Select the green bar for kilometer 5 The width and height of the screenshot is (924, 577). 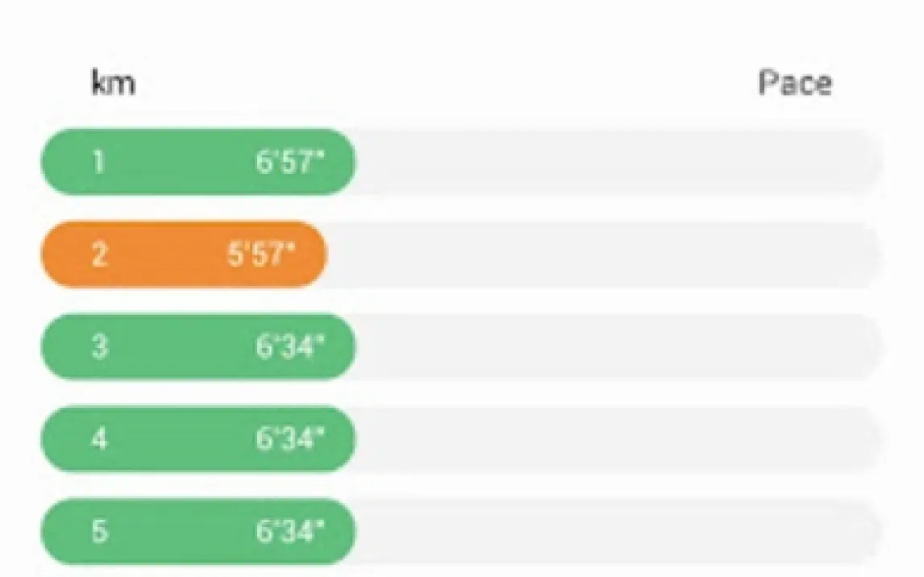[x=198, y=531]
